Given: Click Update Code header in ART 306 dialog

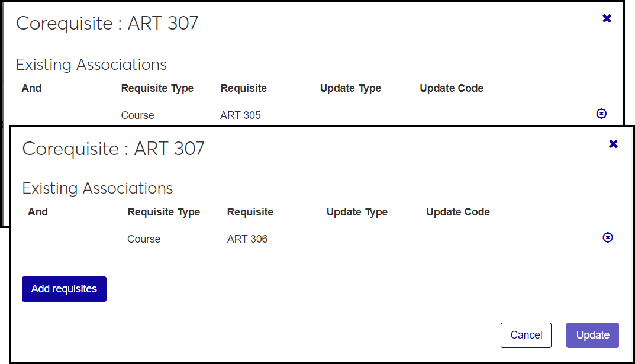Looking at the screenshot, I should [458, 212].
